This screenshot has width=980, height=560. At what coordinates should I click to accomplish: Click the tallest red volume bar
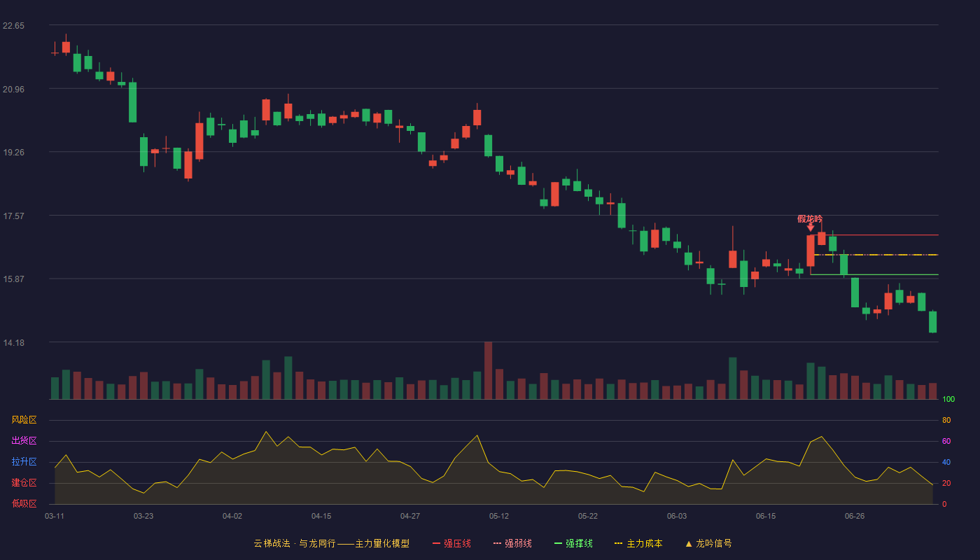point(488,370)
